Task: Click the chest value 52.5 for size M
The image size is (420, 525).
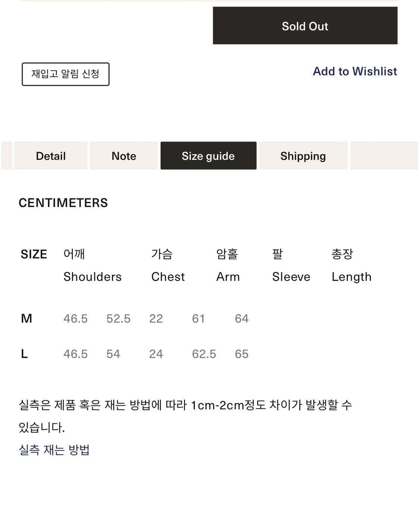Action: (118, 318)
